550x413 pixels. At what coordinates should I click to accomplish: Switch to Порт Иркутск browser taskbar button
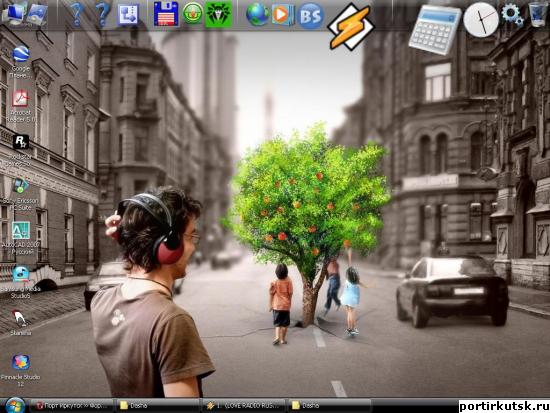click(72, 406)
